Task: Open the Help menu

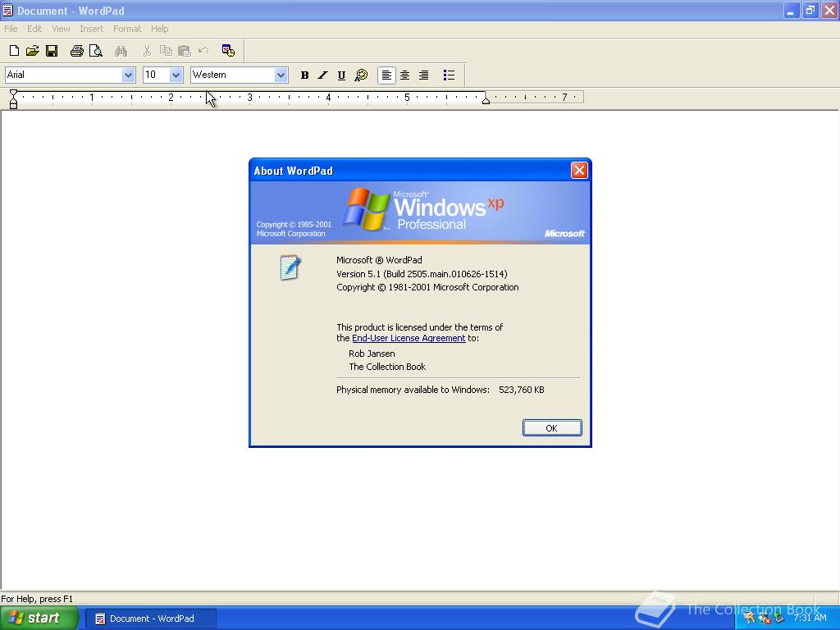Action: [x=159, y=29]
